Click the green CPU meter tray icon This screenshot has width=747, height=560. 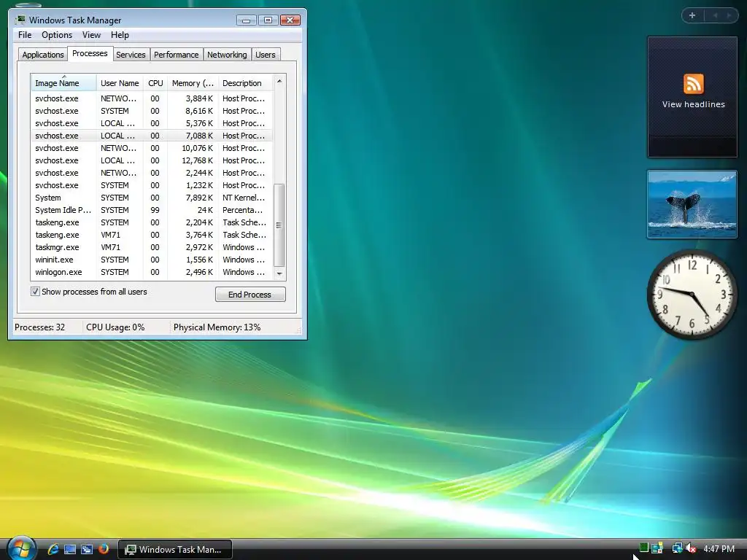(643, 548)
